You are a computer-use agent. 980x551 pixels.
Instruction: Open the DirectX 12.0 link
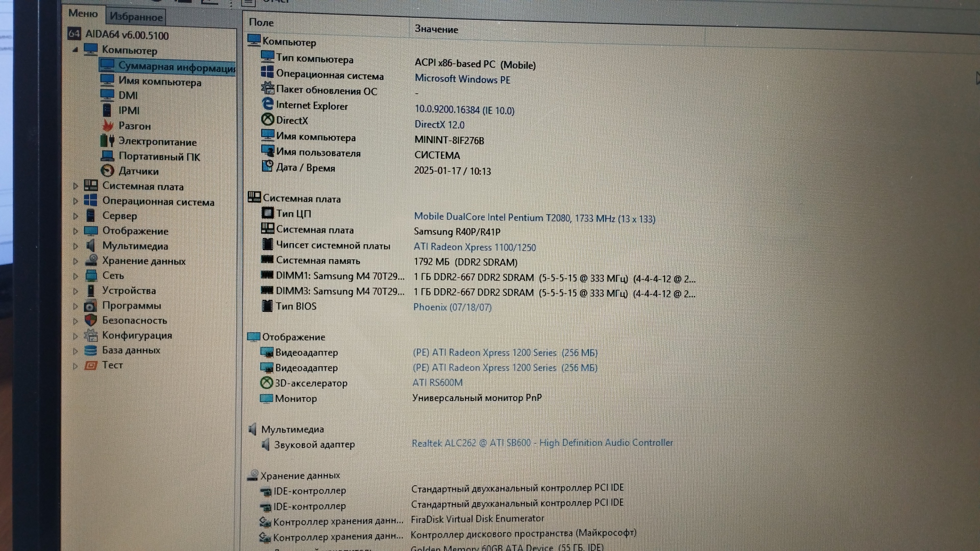439,124
